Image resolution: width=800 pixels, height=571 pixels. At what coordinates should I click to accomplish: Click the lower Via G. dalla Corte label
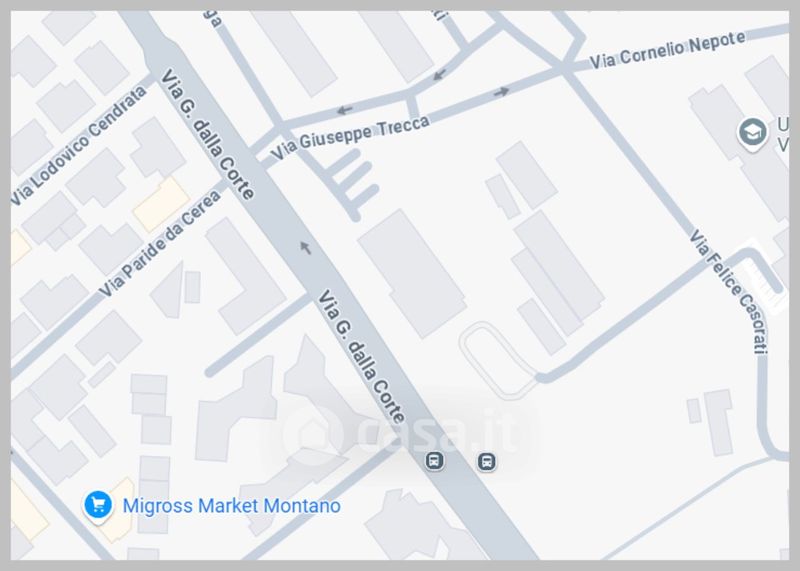click(362, 356)
